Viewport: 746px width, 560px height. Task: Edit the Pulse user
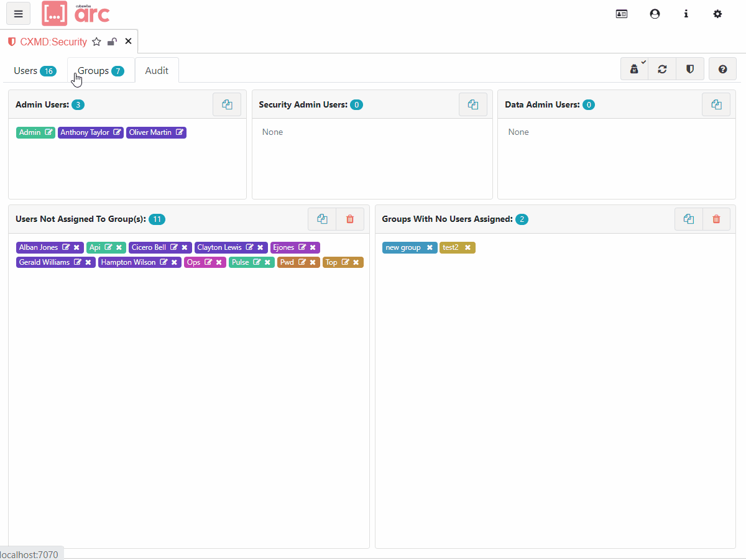click(x=257, y=262)
